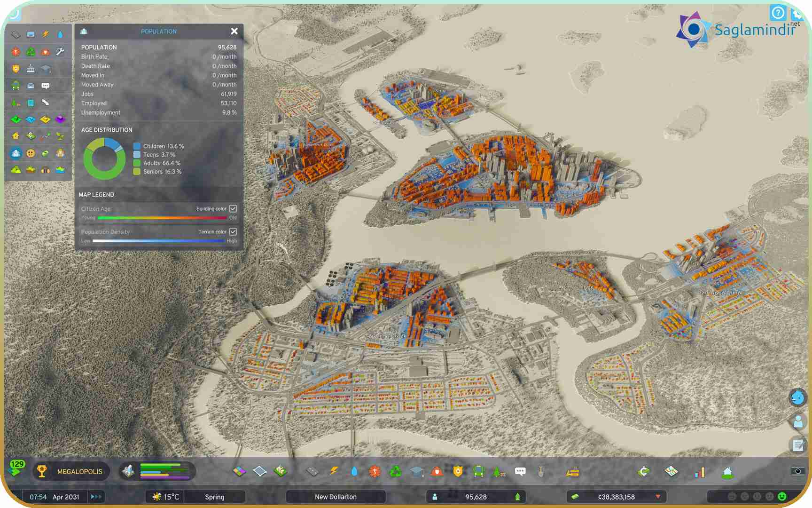
Task: Open the Fire & Rescue toolbar menu
Action: (x=437, y=471)
